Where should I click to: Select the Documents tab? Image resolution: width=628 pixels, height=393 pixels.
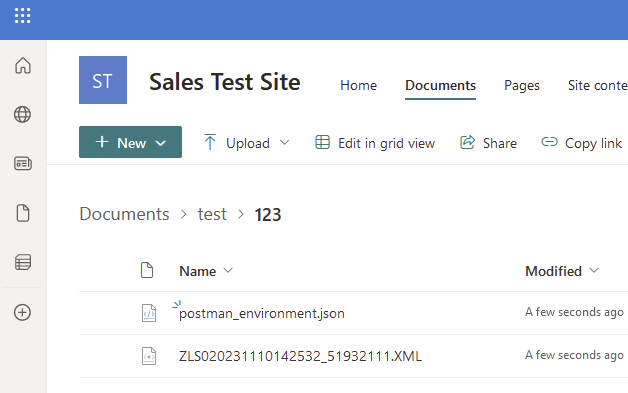pyautogui.click(x=440, y=85)
